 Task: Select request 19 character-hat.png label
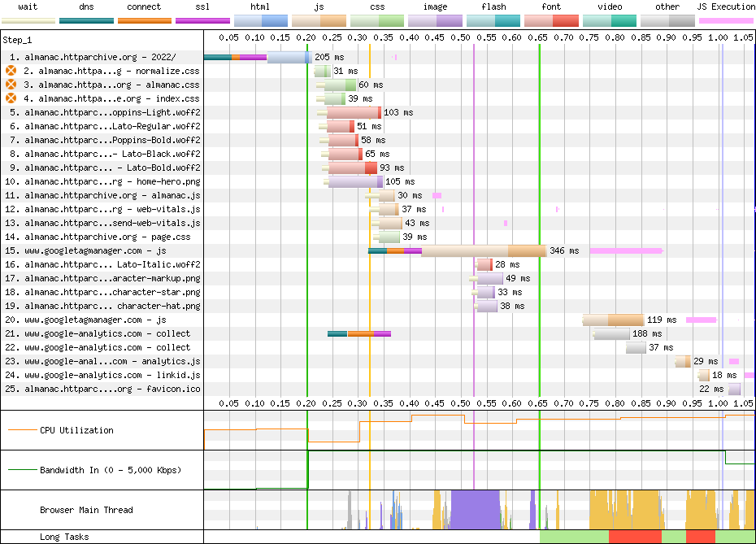(102, 306)
